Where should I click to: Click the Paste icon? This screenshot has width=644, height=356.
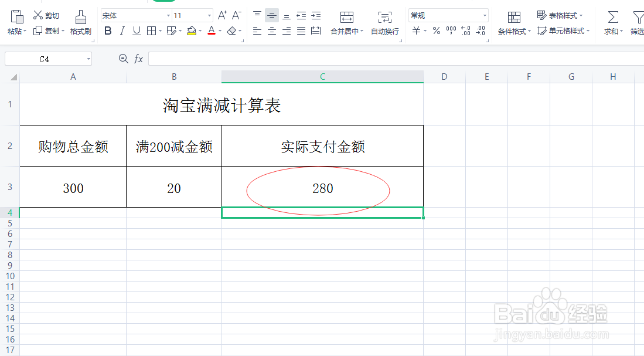pos(16,17)
